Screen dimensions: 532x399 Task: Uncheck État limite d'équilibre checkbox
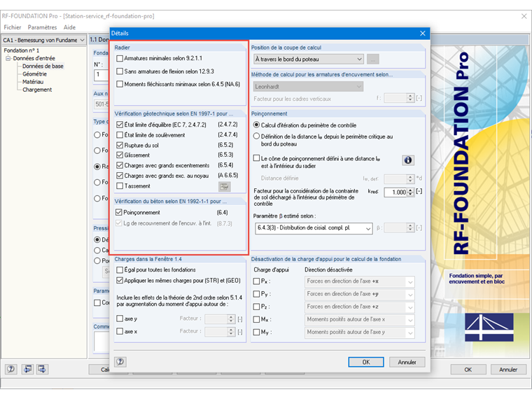(120, 125)
